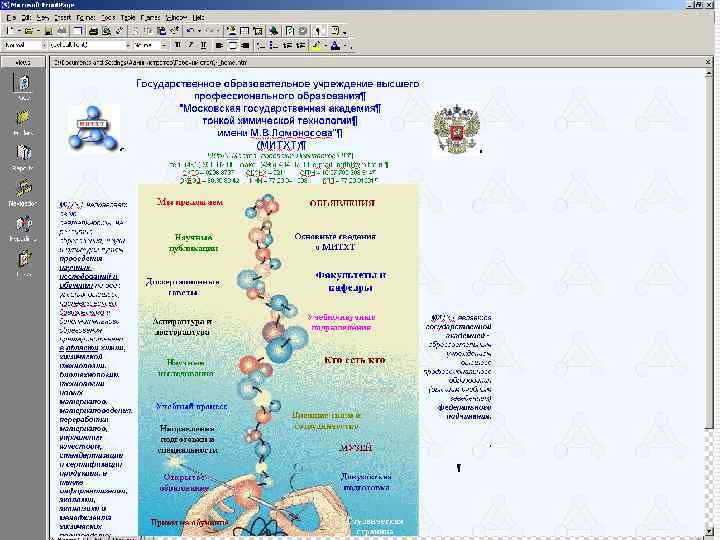The image size is (720, 540).
Task: Open the Frames menu
Action: pyautogui.click(x=150, y=17)
